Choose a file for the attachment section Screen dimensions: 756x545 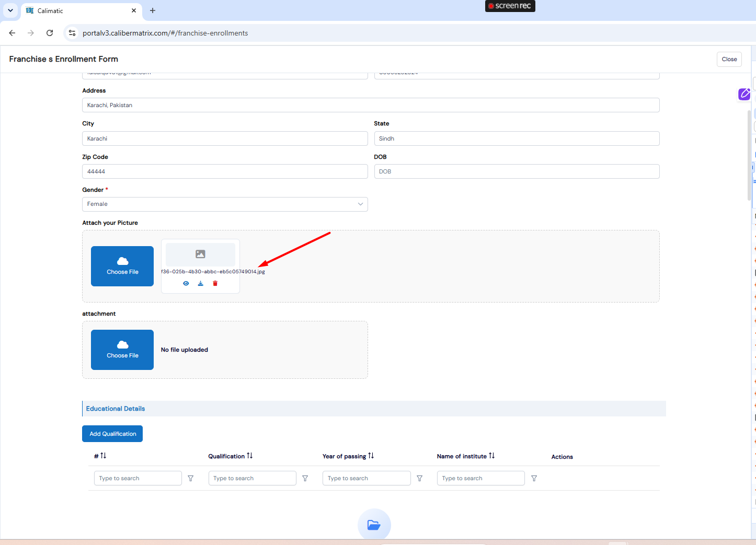(122, 350)
